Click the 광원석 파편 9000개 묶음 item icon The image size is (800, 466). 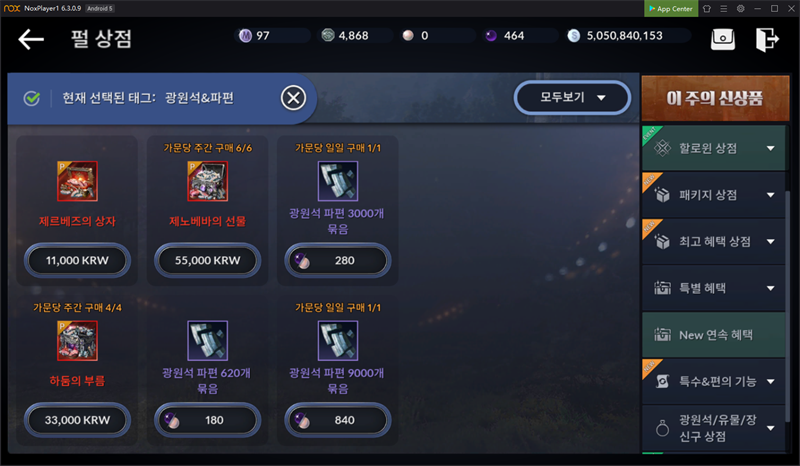pyautogui.click(x=338, y=340)
